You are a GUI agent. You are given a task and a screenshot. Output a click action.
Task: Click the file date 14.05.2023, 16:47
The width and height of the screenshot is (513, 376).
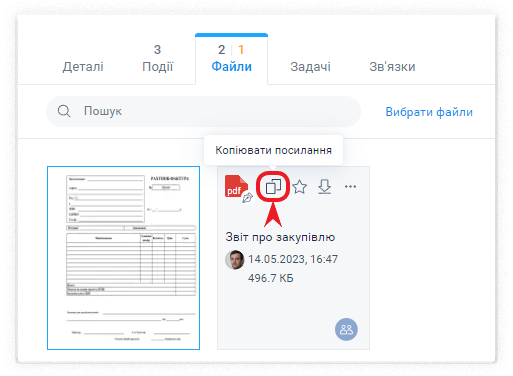293,259
